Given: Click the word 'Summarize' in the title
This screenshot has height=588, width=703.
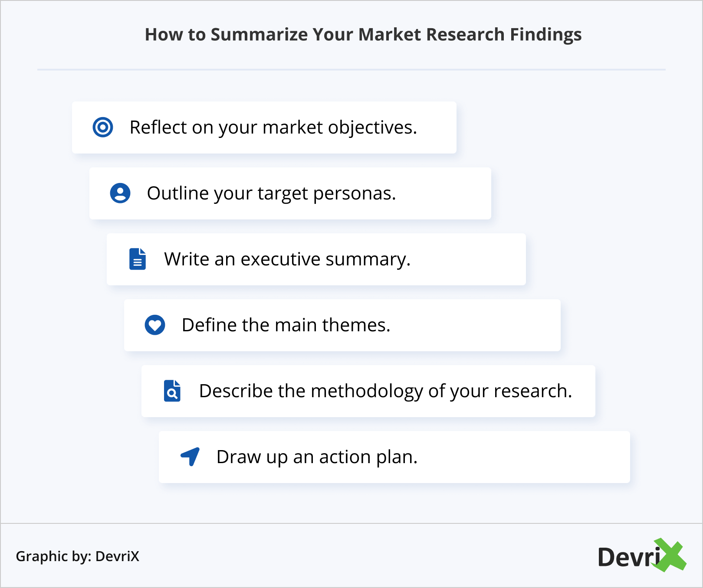Looking at the screenshot, I should click(259, 35).
